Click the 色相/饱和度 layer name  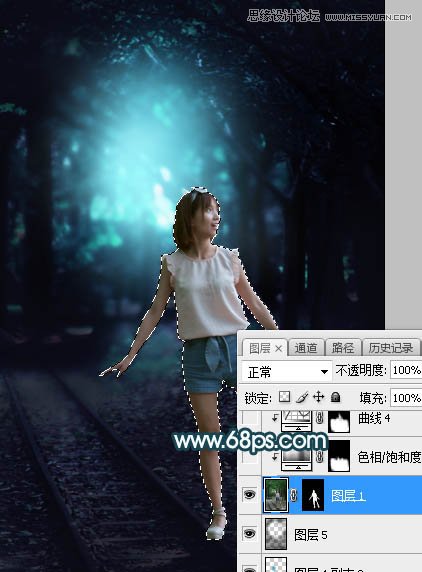point(390,457)
